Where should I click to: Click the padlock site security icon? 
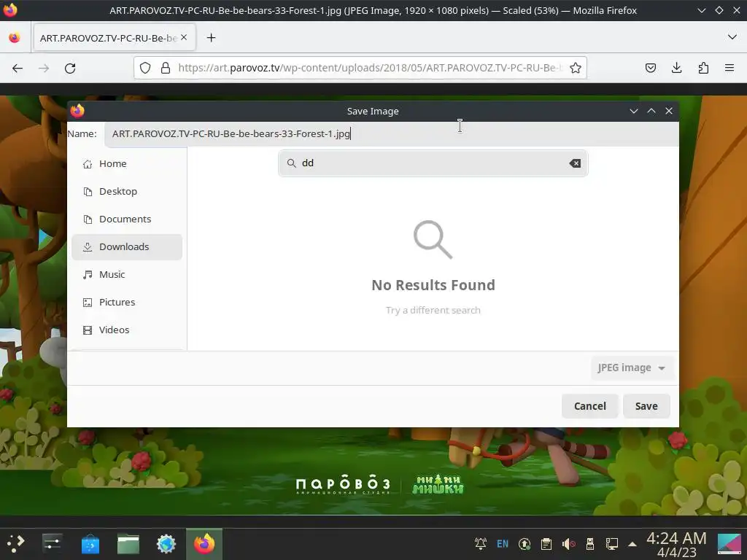[x=166, y=68]
